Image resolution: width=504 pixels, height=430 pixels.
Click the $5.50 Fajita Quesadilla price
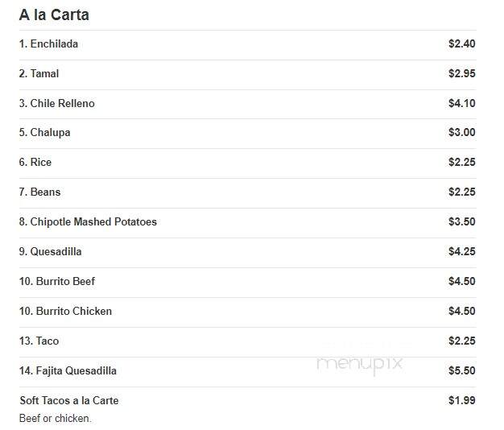click(462, 370)
